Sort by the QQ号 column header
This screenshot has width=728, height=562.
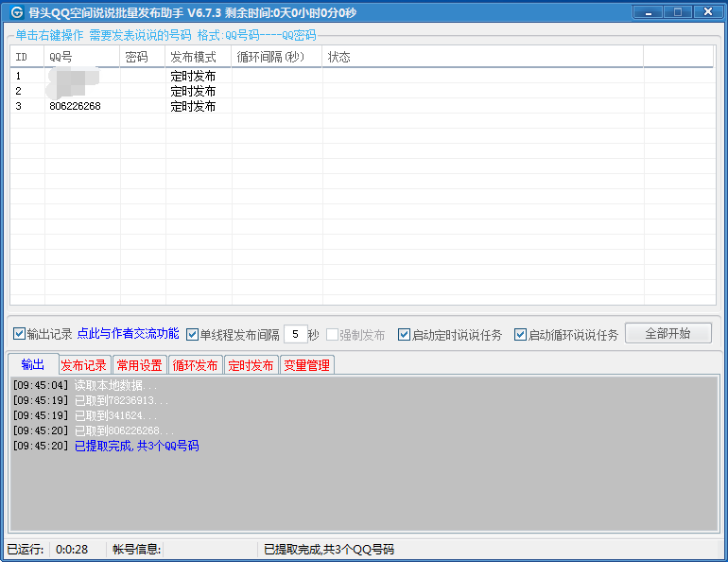(x=82, y=57)
